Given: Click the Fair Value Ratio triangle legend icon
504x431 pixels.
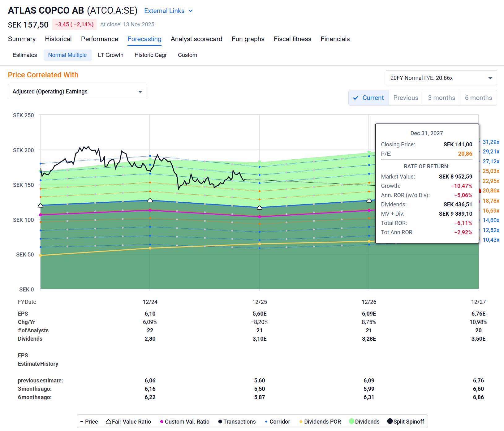Looking at the screenshot, I should (108, 421).
